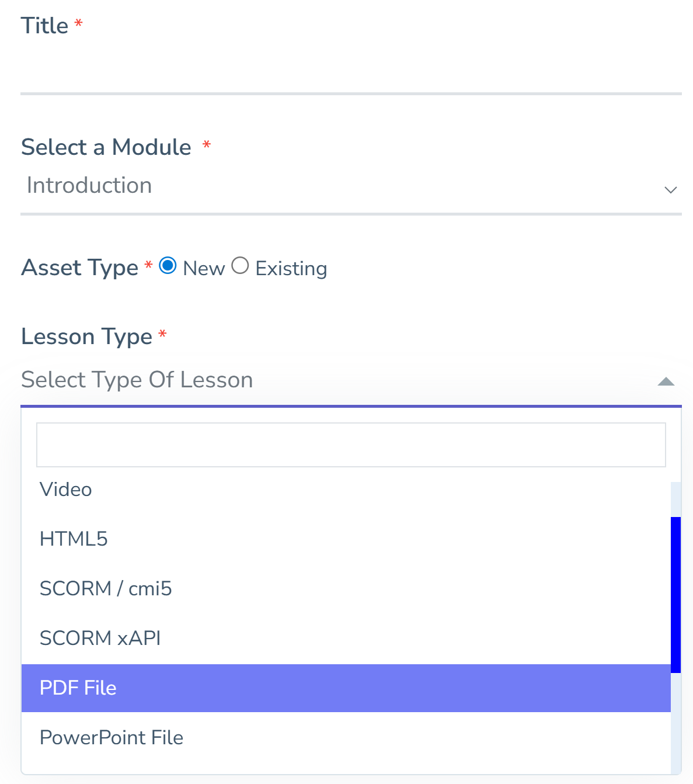
Task: Click the New label text
Action: tap(204, 269)
